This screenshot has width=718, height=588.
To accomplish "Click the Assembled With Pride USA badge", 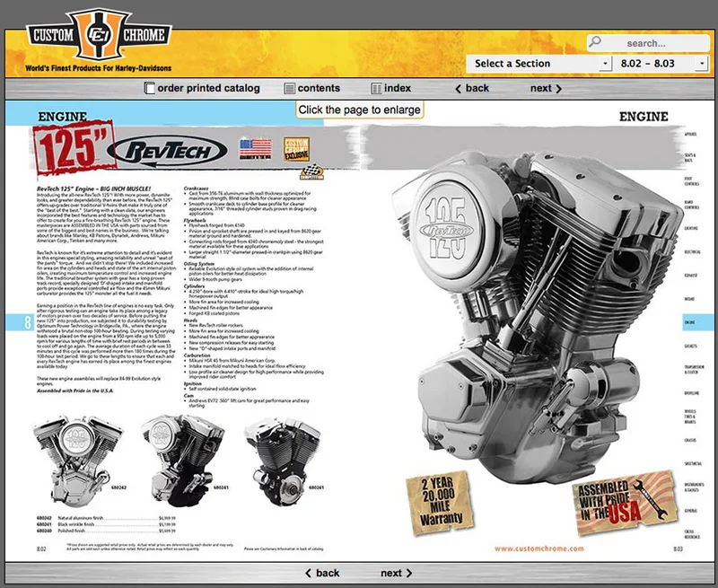I will (x=626, y=503).
